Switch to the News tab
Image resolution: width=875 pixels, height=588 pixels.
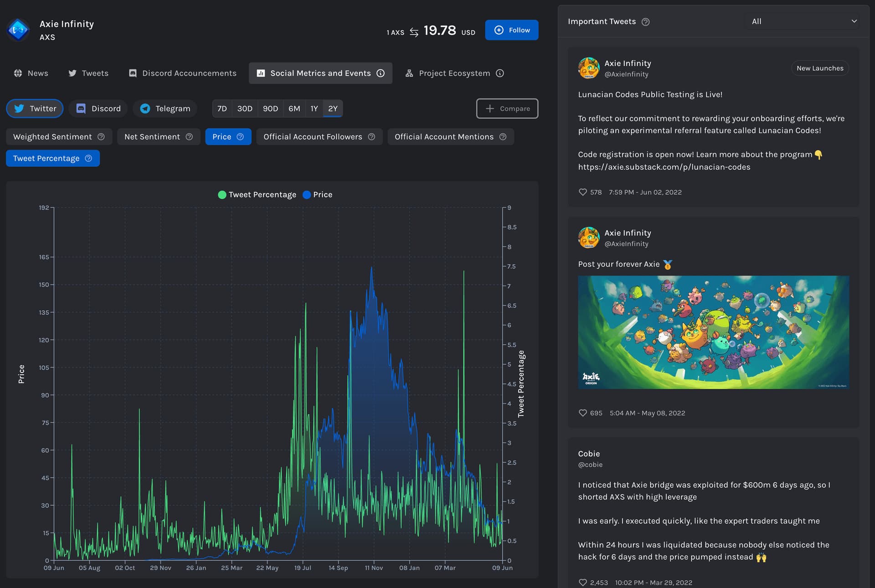[x=31, y=73]
